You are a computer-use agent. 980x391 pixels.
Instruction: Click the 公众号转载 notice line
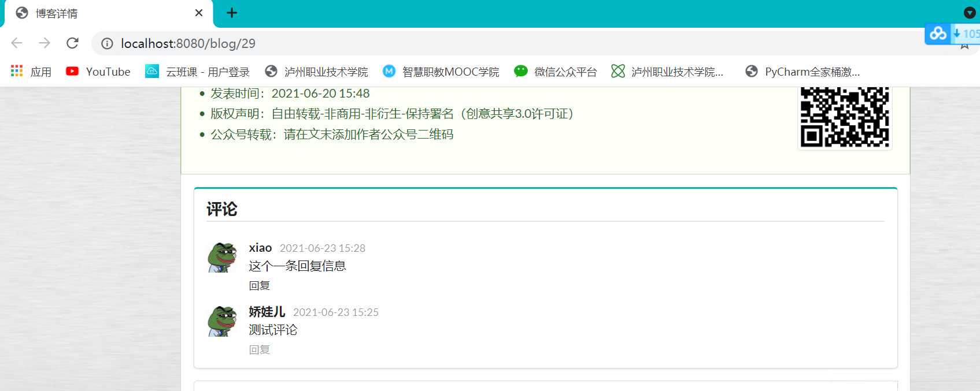click(332, 135)
